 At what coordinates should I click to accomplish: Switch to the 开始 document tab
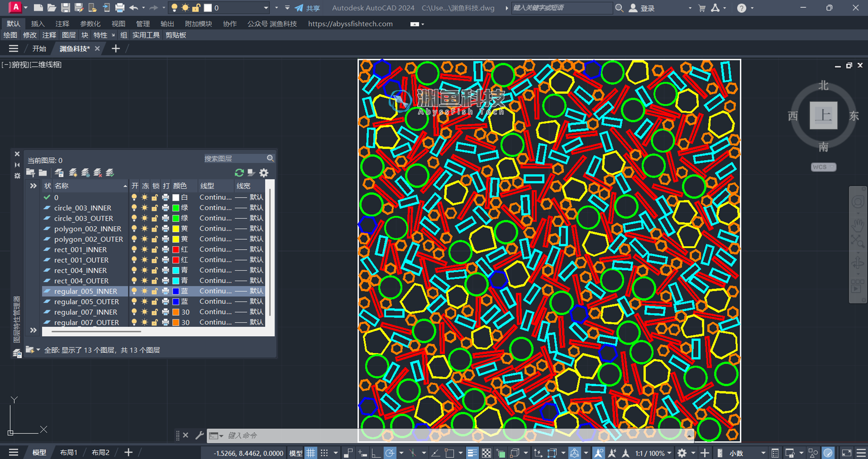pyautogui.click(x=39, y=49)
